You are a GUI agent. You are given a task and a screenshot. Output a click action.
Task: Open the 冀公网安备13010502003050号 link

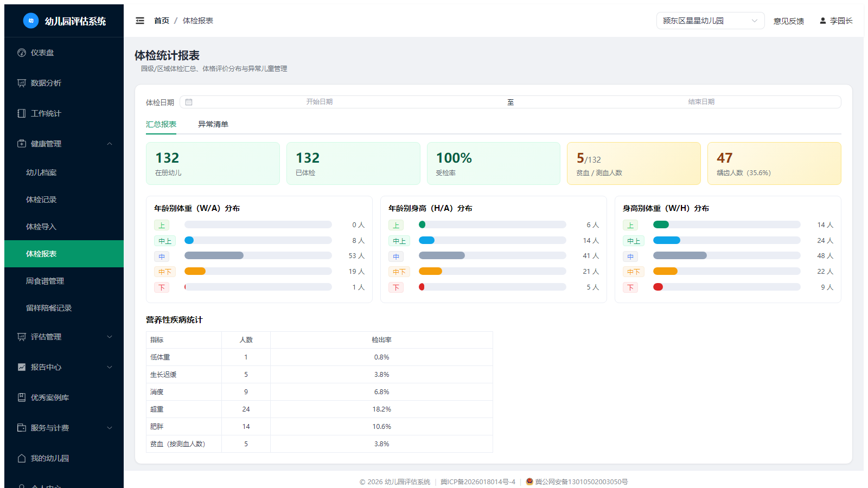coord(582,481)
